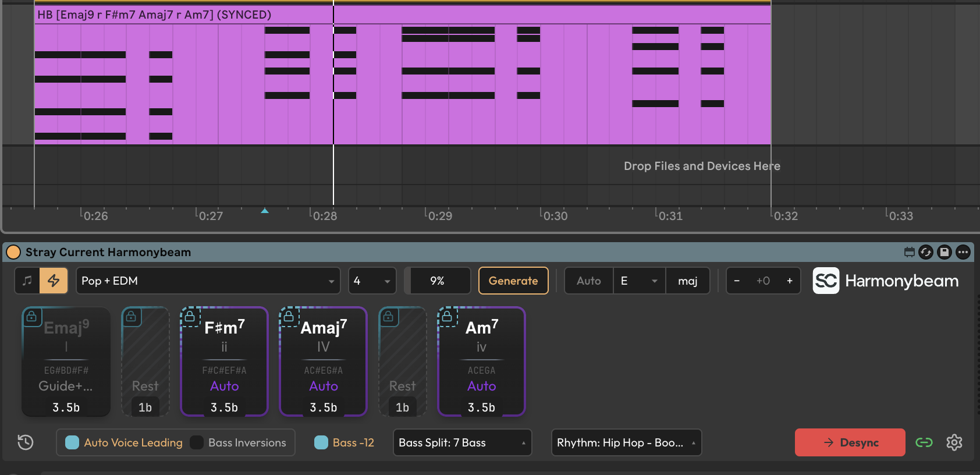
Task: Toggle the lock on the second Rest card
Action: point(388,317)
